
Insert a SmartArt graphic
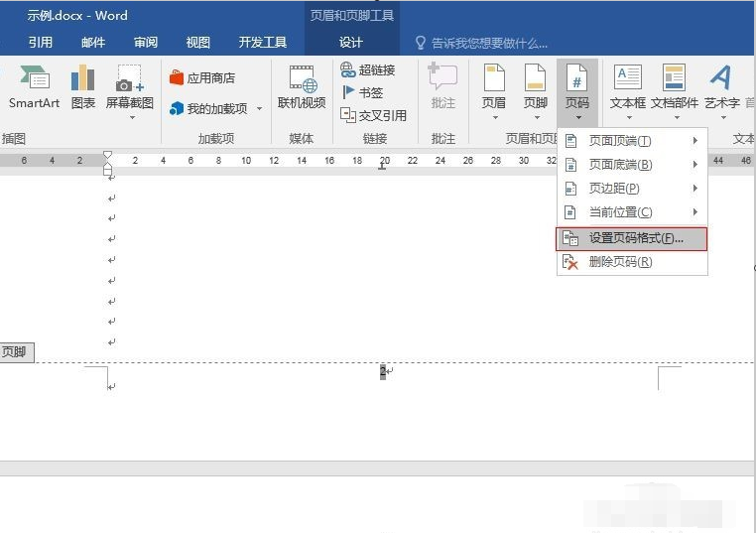(x=35, y=87)
